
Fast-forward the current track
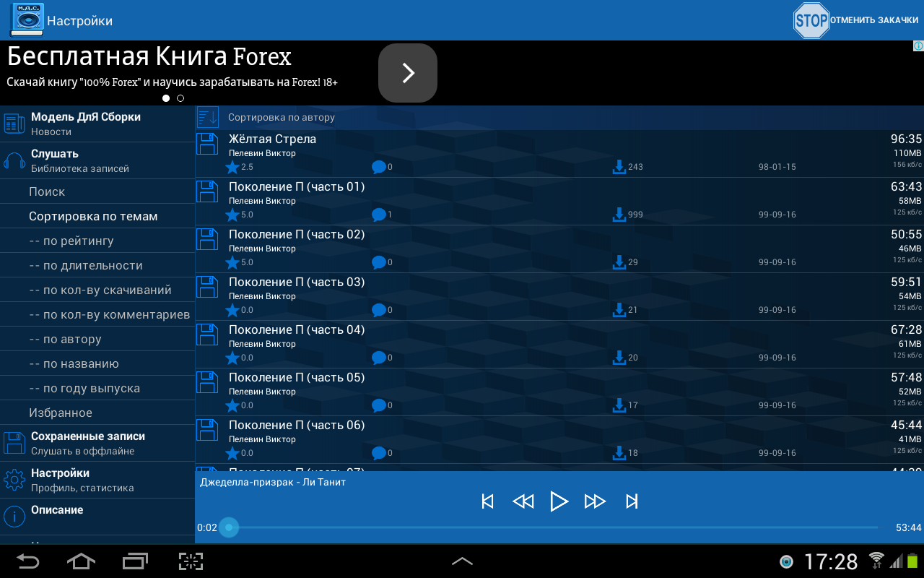595,501
